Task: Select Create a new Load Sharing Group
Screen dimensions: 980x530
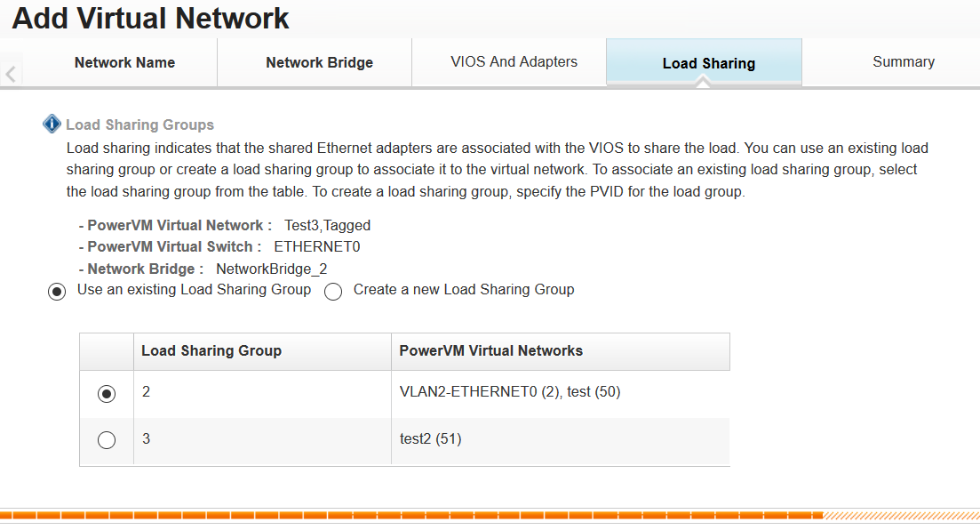Action: pos(333,292)
